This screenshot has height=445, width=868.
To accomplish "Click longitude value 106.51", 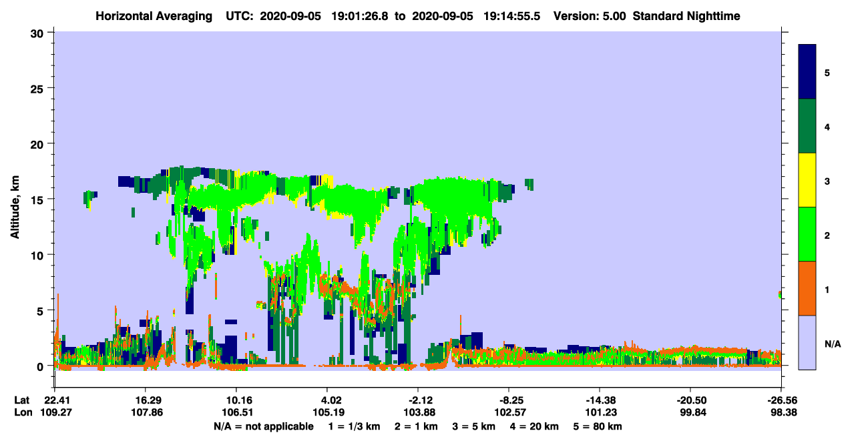I will pyautogui.click(x=236, y=412).
